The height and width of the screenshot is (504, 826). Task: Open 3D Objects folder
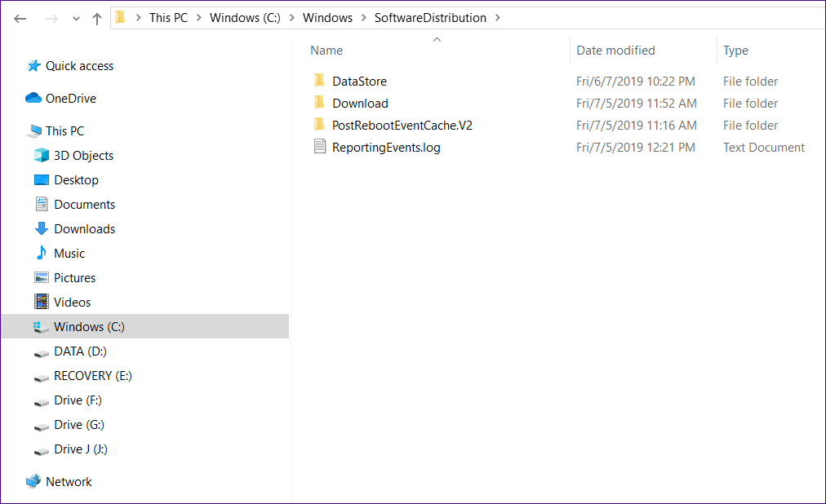pos(84,156)
